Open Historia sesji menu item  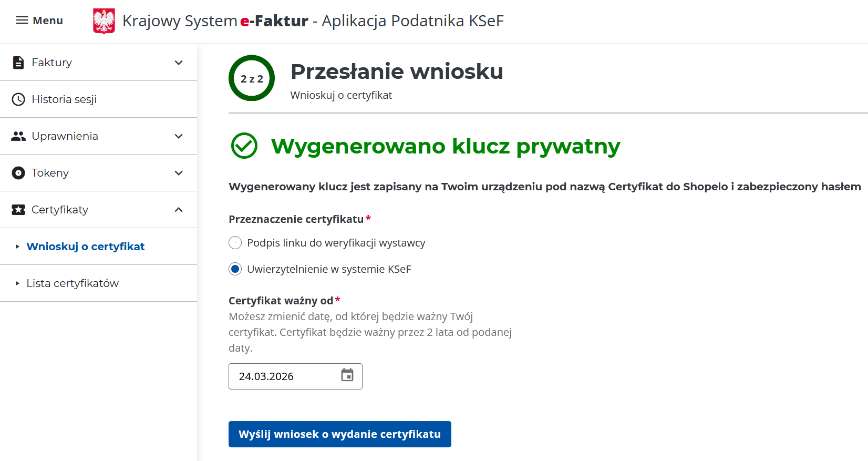(x=64, y=99)
